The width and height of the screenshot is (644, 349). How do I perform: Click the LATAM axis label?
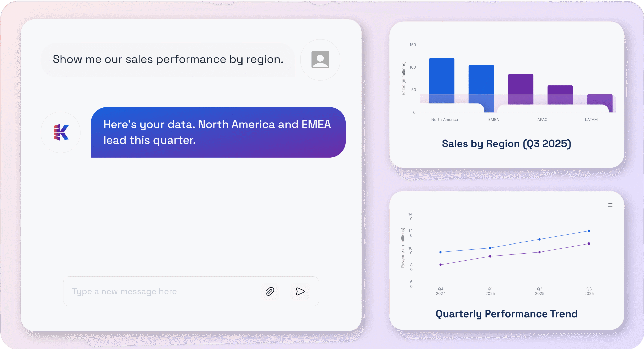pyautogui.click(x=591, y=120)
